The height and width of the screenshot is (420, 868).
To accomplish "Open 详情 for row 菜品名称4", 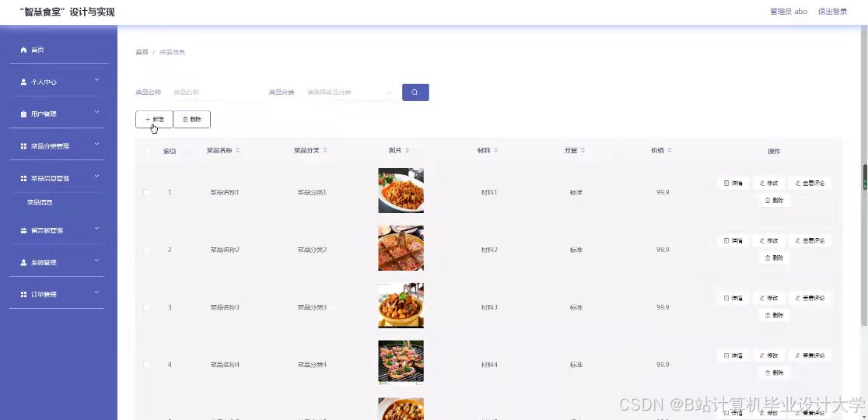I will pos(733,355).
